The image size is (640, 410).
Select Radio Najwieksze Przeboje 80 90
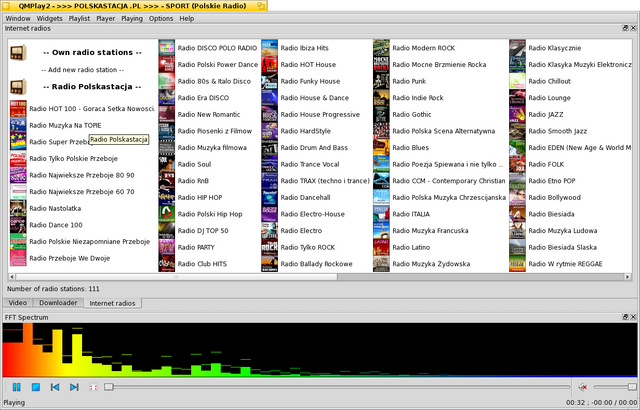[82, 175]
